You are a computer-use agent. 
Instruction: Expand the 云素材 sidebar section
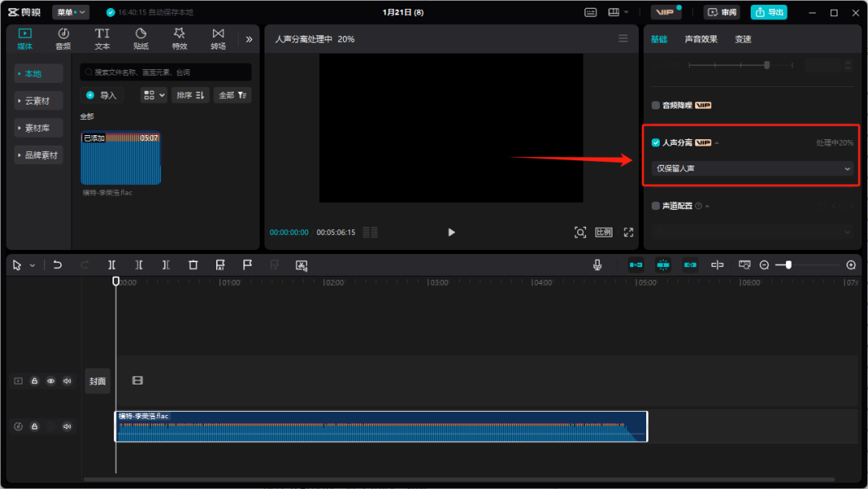[39, 101]
